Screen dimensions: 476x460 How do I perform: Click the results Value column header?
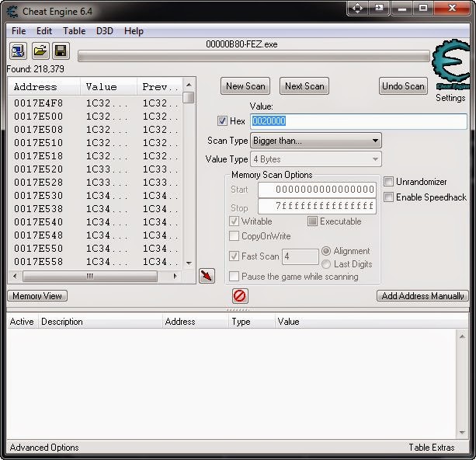109,87
